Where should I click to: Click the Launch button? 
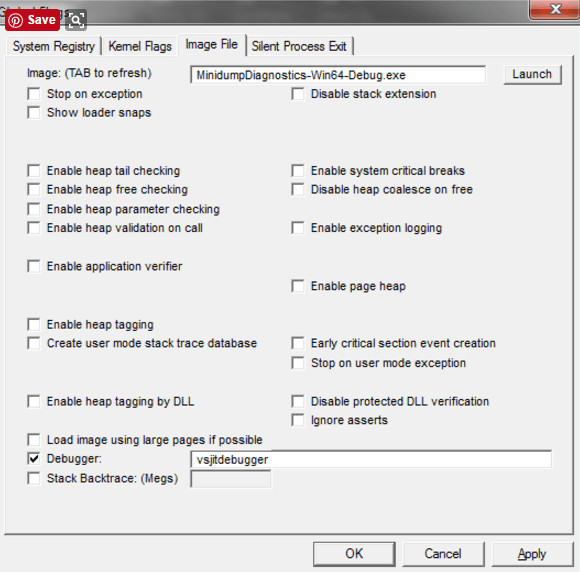[532, 74]
